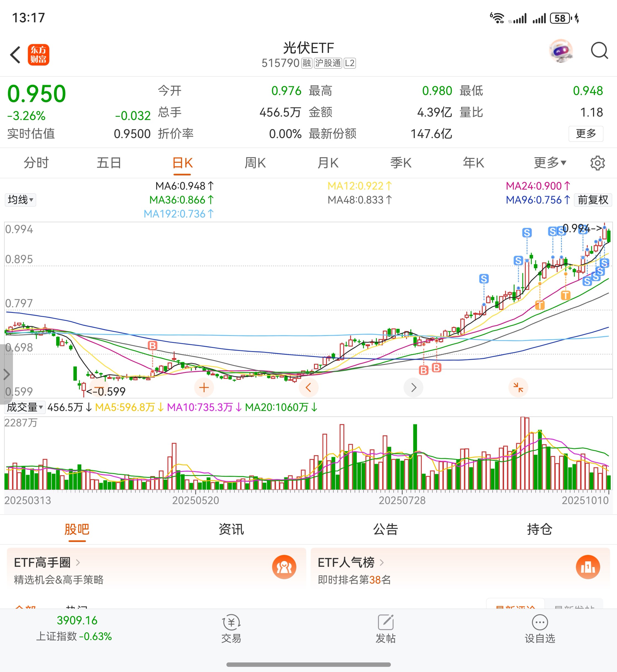Collapse chart using orange shrink-arrows button
This screenshot has width=617, height=672.
coord(518,388)
